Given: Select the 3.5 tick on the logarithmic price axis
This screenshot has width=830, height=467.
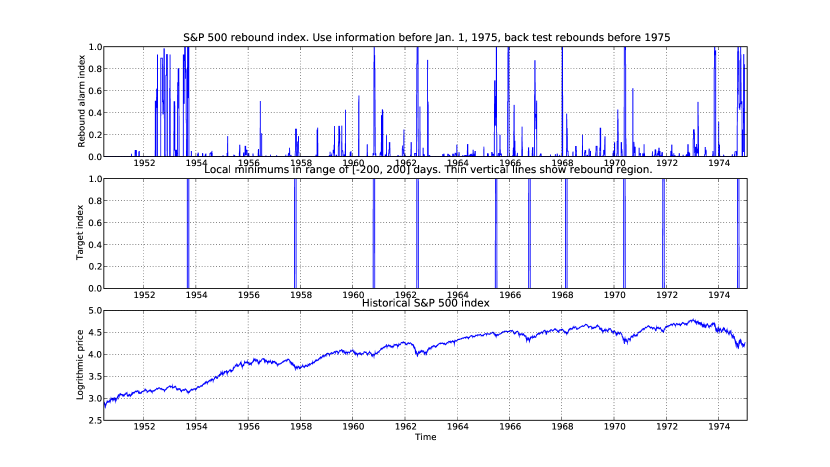Looking at the screenshot, I should (95, 376).
